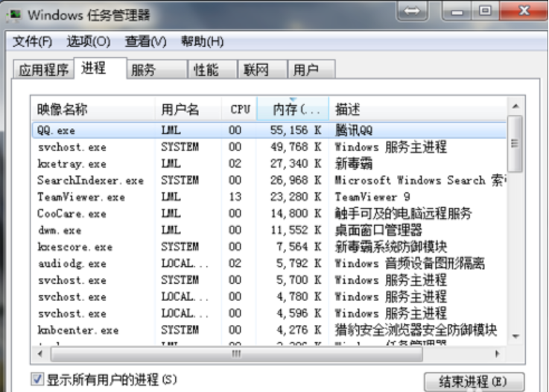Switch to the 性能 tab
Image resolution: width=549 pixels, height=392 pixels.
coord(206,70)
